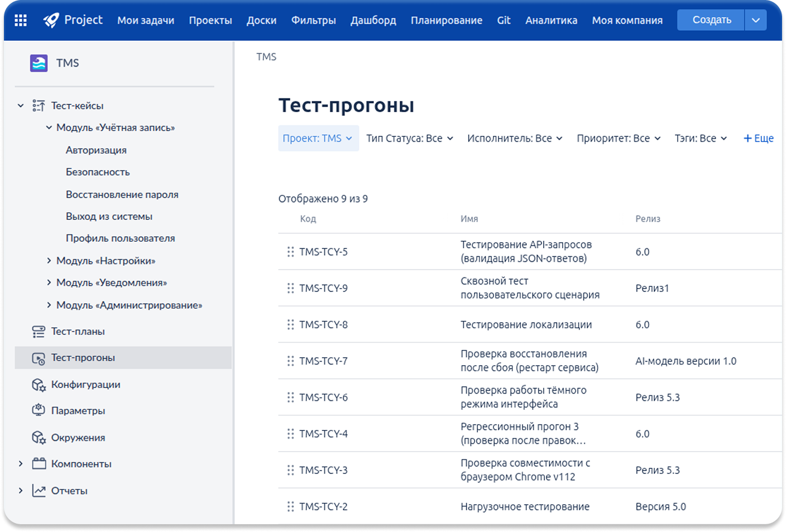Expand the Отчеты section

pyautogui.click(x=21, y=491)
